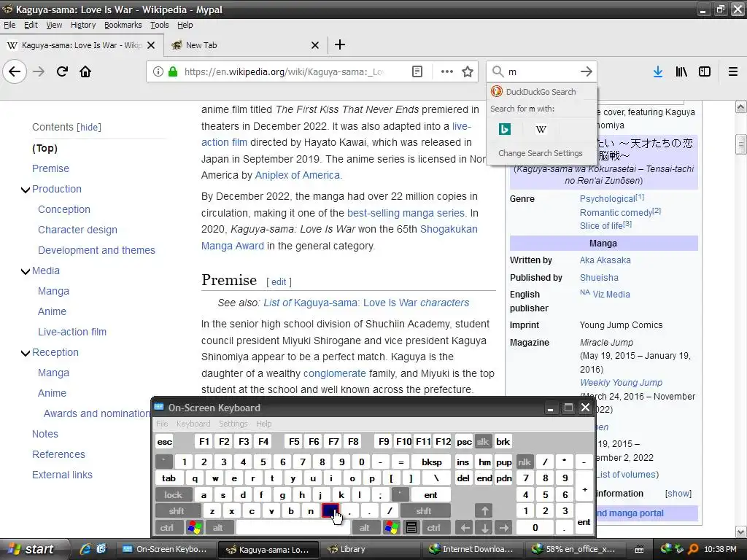Reload the page with the refresh icon
This screenshot has width=747, height=560.
[62, 72]
